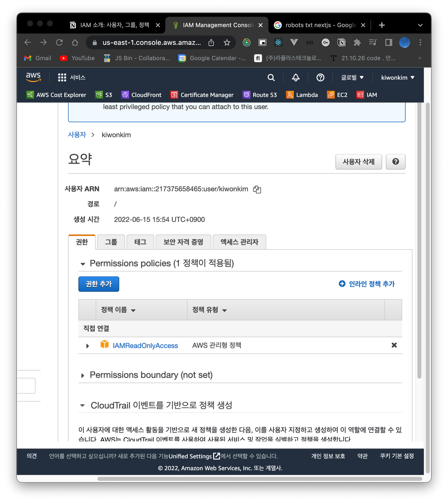Open a new browser tab
The width and height of the screenshot is (448, 503).
[382, 25]
